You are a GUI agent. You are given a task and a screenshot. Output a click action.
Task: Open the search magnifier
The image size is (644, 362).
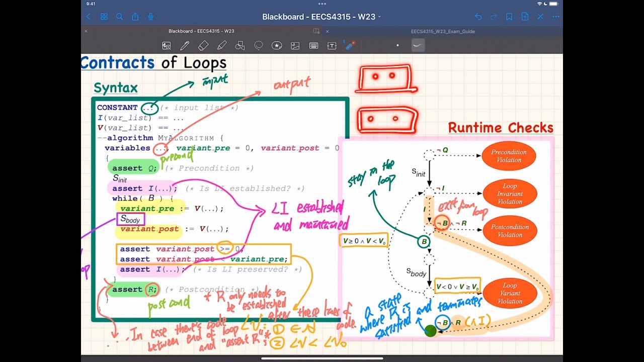tap(119, 17)
